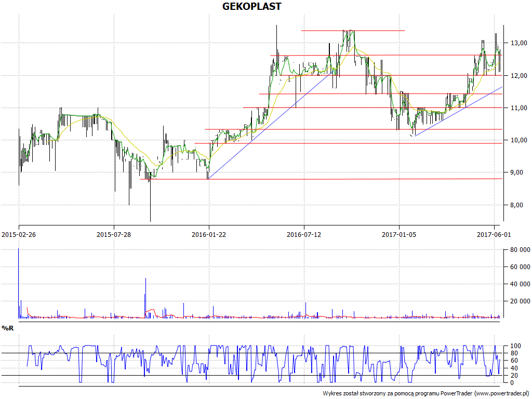The height and width of the screenshot is (399, 532).
Task: Click the 60 000 volume axis label
Action: [x=520, y=267]
